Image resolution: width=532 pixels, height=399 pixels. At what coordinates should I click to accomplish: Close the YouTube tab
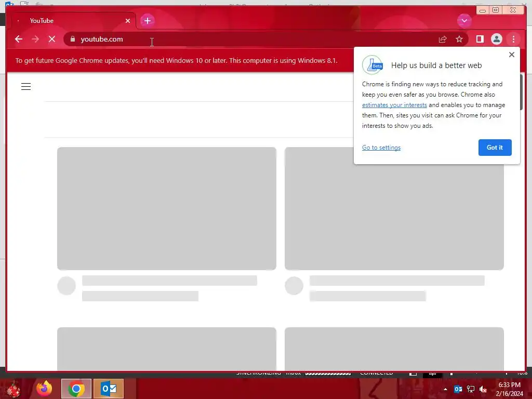point(128,21)
